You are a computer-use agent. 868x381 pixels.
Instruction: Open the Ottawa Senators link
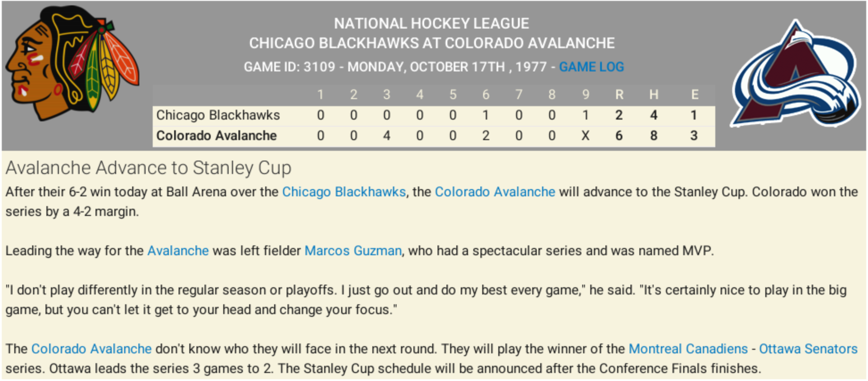[808, 349]
